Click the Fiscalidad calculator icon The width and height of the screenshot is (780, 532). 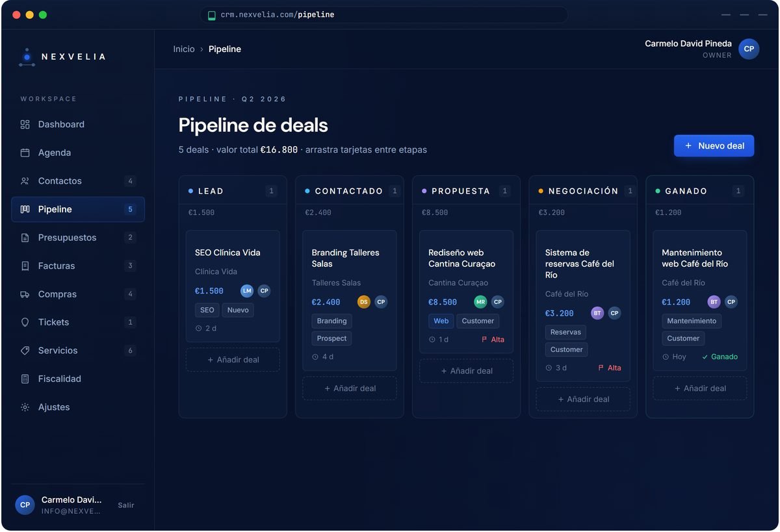click(25, 379)
